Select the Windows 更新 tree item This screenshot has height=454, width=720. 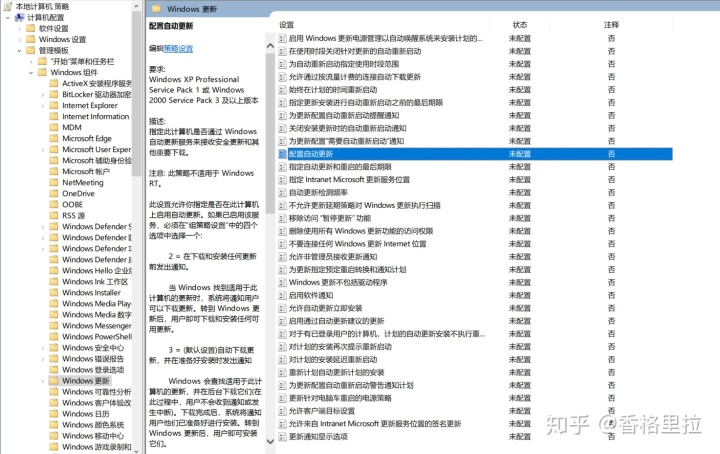coord(86,381)
